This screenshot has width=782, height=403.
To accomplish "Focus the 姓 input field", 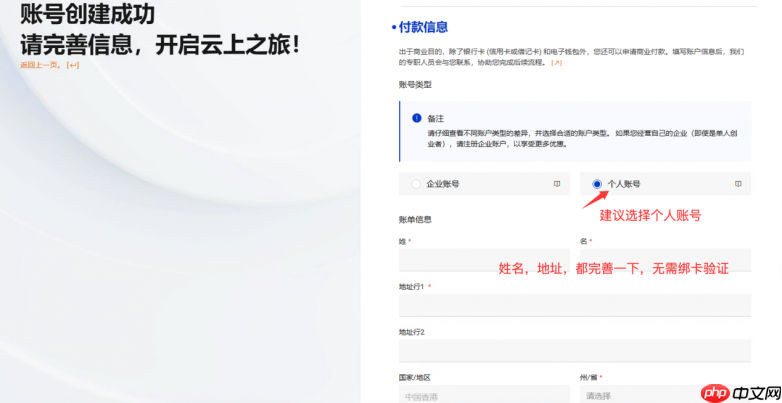I will [x=484, y=260].
